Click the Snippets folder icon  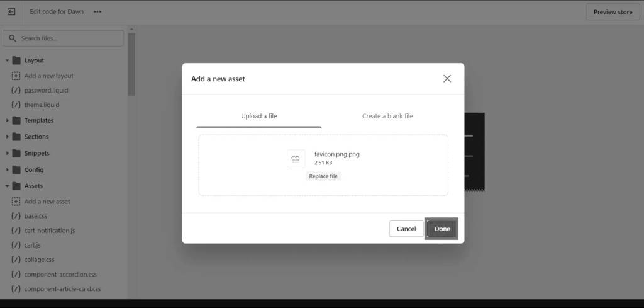coord(16,153)
